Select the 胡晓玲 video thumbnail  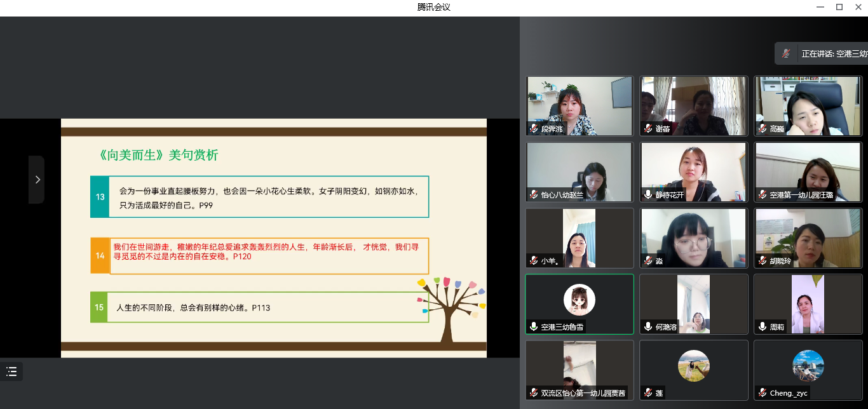pyautogui.click(x=808, y=238)
